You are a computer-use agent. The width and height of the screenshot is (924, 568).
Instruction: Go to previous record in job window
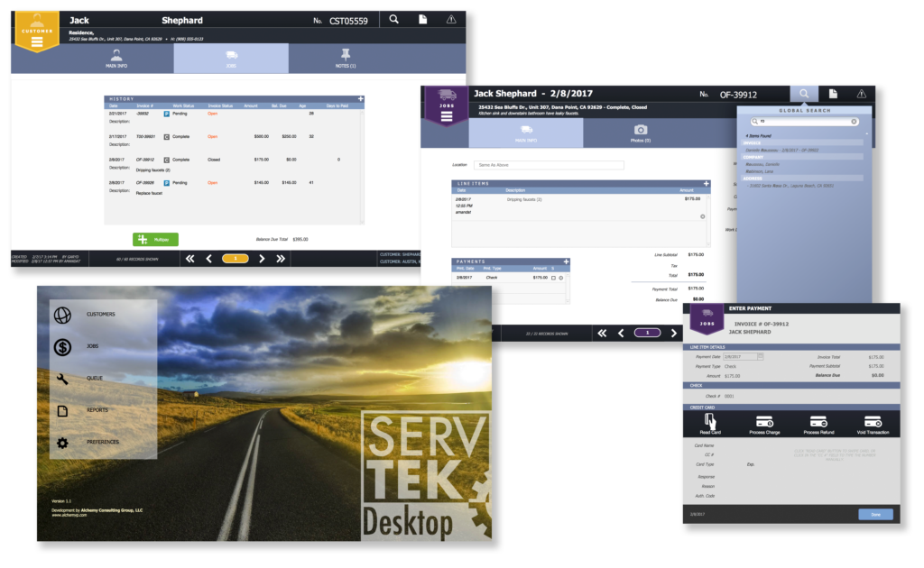[x=621, y=334]
